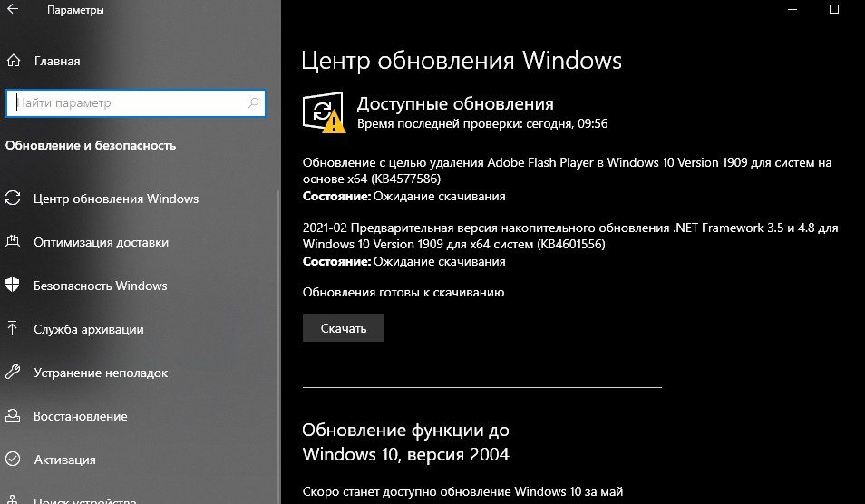Click the Home house icon
The height and width of the screenshot is (504, 865).
tap(14, 61)
